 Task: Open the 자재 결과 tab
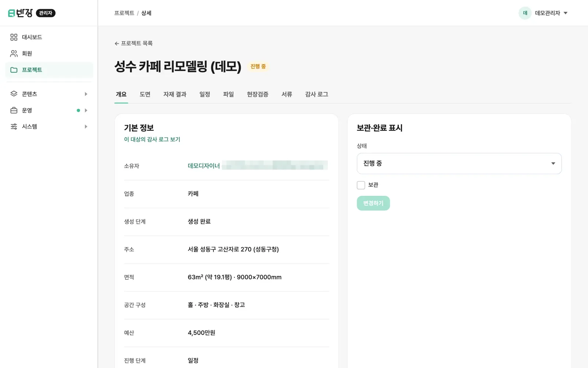[x=175, y=94]
